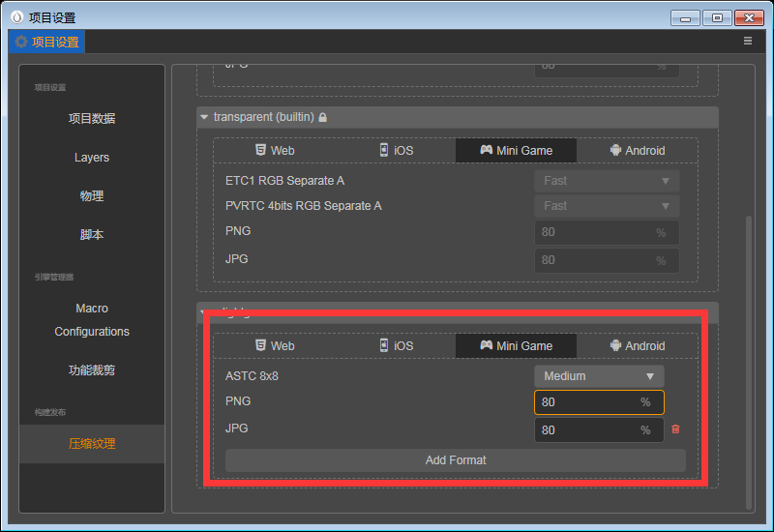The height and width of the screenshot is (532, 774).
Task: Open the ASTC 8x8 Medium quality dropdown
Action: coord(599,376)
